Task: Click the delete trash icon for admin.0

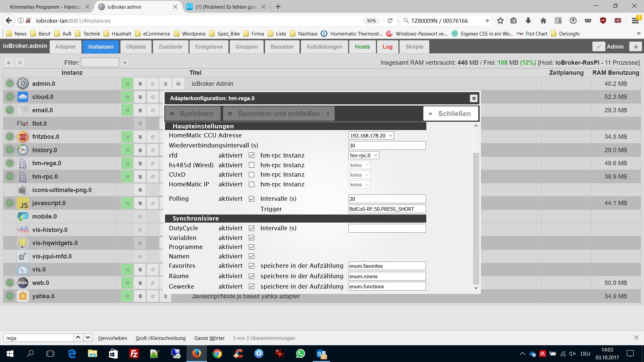Action: pyautogui.click(x=165, y=84)
